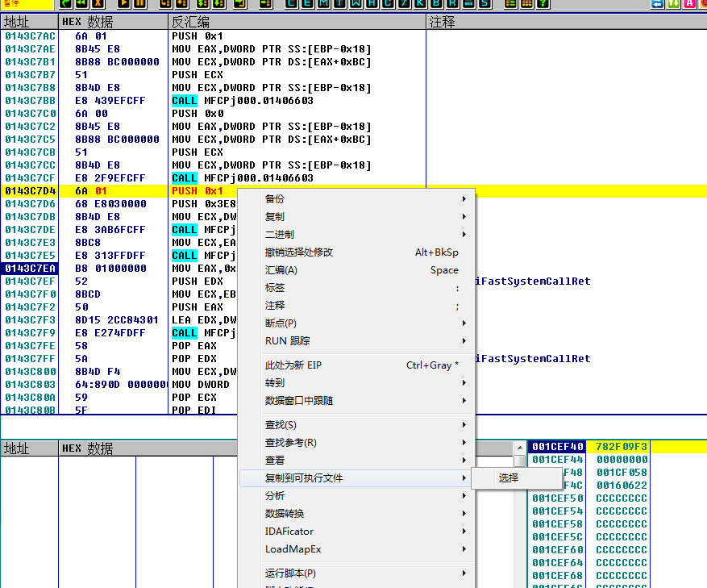The height and width of the screenshot is (588, 707).
Task: Open Executable modules (E) toolbar icon
Action: tap(306, 3)
